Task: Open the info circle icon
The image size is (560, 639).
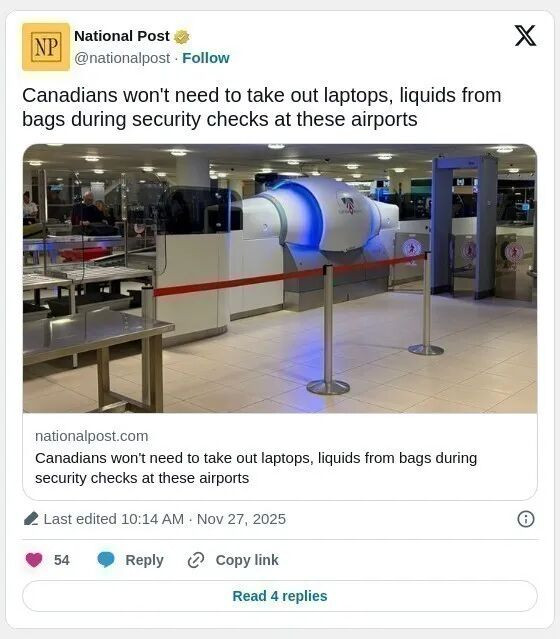Action: pos(526,519)
